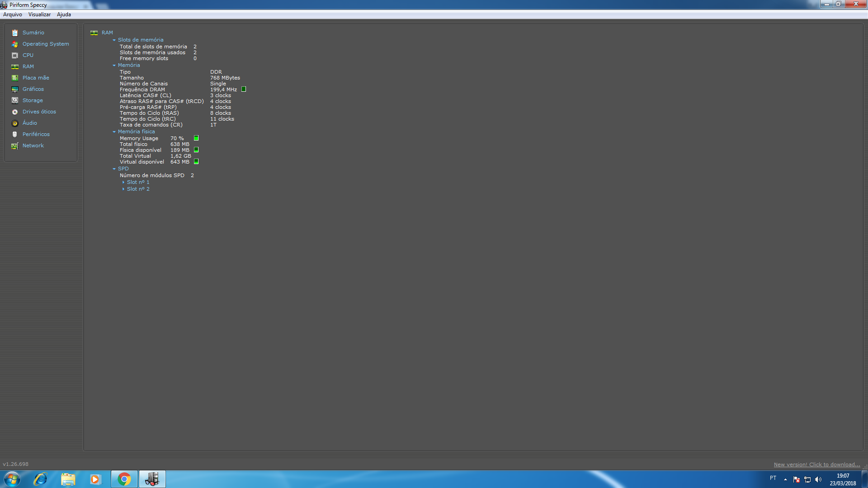Collapse the Slots de memória section
The height and width of the screenshot is (488, 868).
click(114, 40)
